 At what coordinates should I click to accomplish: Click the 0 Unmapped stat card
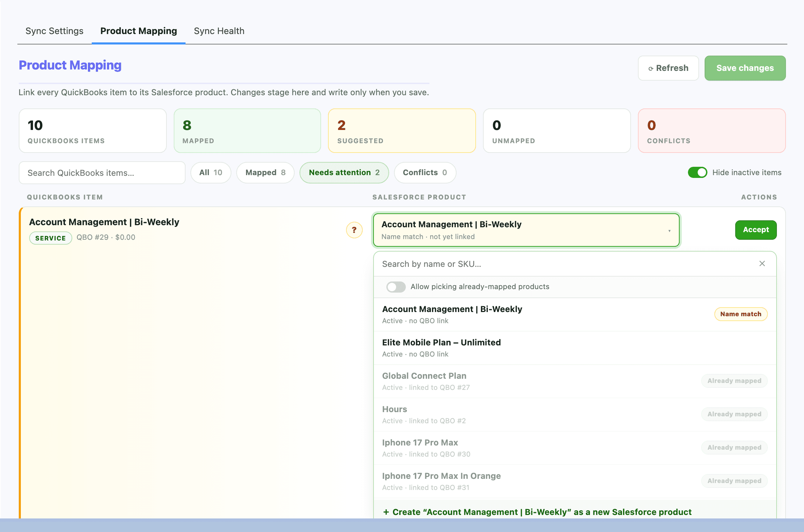(557, 131)
